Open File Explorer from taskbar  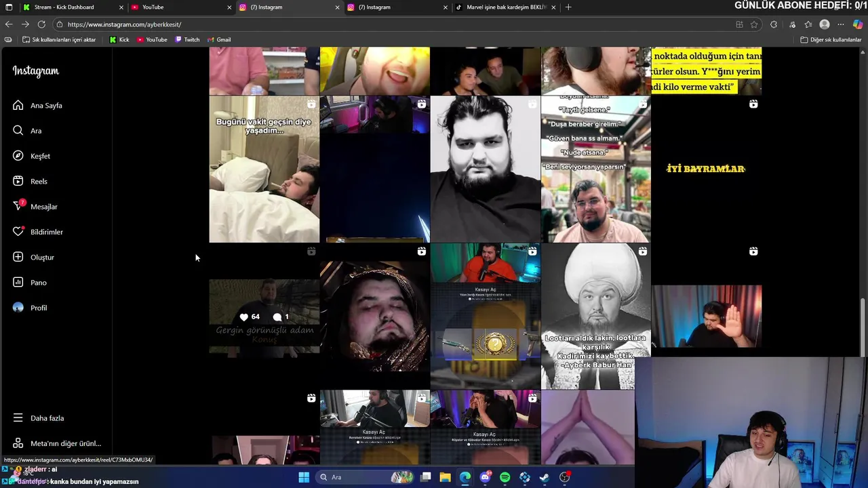(446, 477)
